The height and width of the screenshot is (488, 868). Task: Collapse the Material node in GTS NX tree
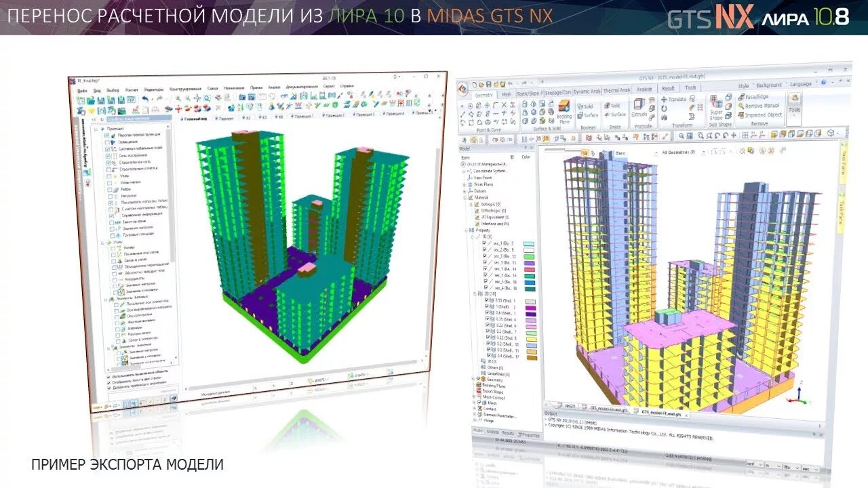click(x=465, y=198)
